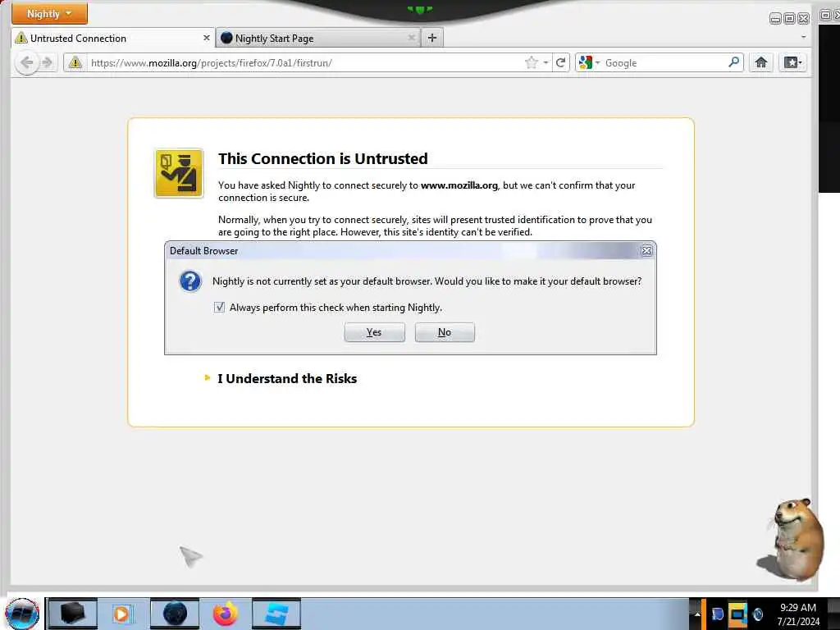Maximize the Nightly browser window

click(x=789, y=19)
